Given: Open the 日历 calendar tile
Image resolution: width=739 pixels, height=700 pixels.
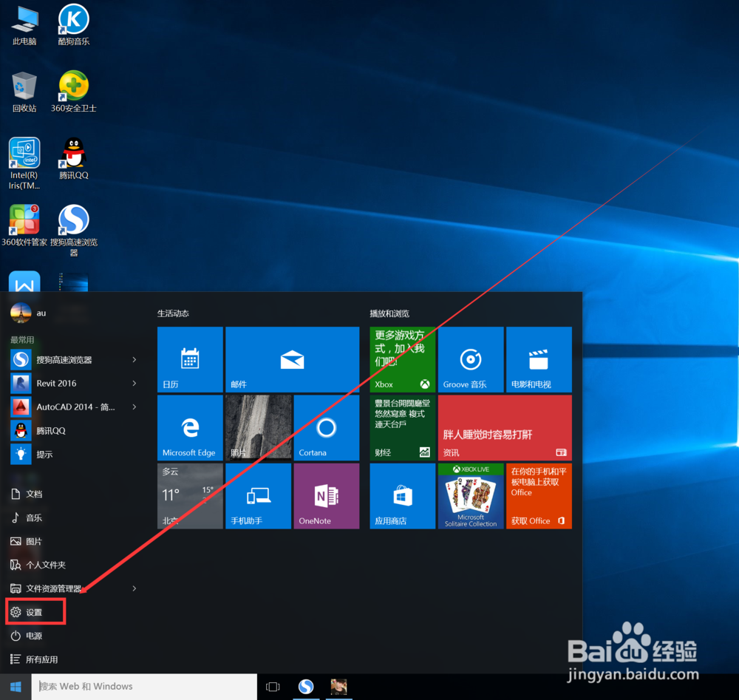Looking at the screenshot, I should pyautogui.click(x=190, y=359).
